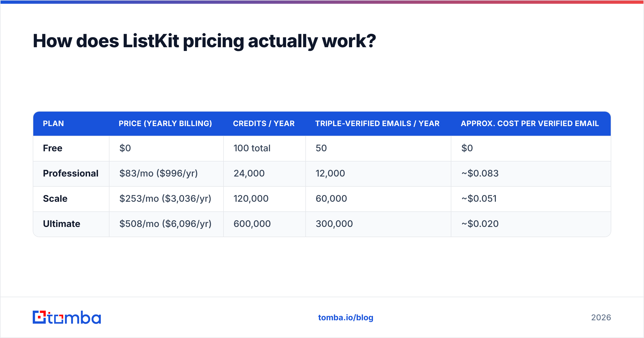Viewport: 644px width, 338px height.
Task: Click the 120,000 credits cell
Action: (x=265, y=199)
